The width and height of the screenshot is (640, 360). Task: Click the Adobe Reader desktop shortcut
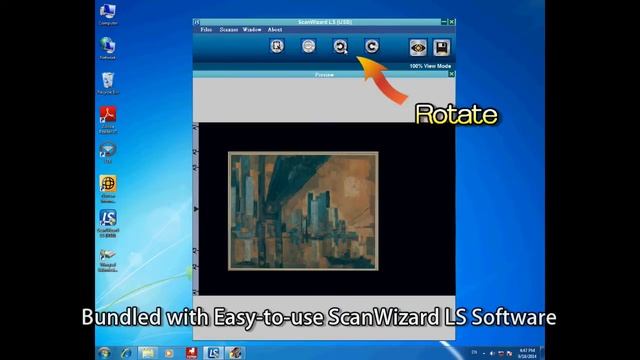tap(108, 119)
